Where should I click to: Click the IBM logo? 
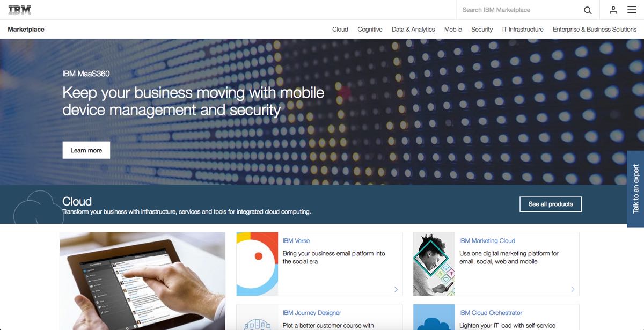pos(19,10)
